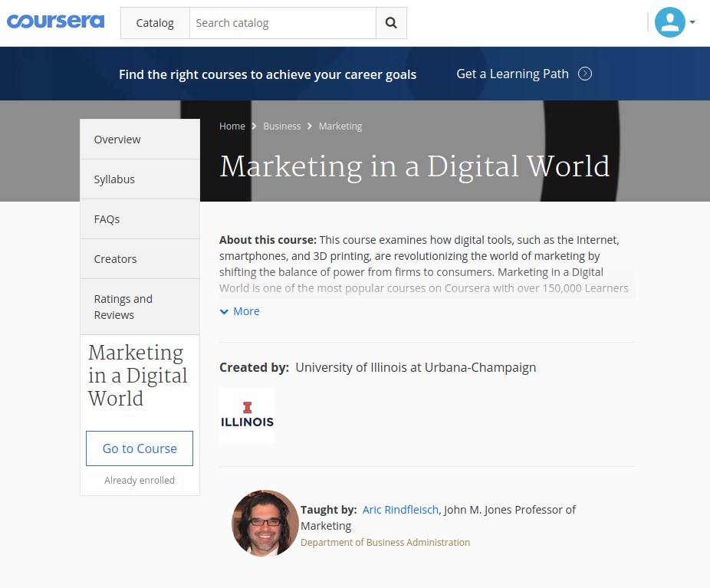
Task: Click the 'Find the right courses' banner text
Action: click(268, 74)
